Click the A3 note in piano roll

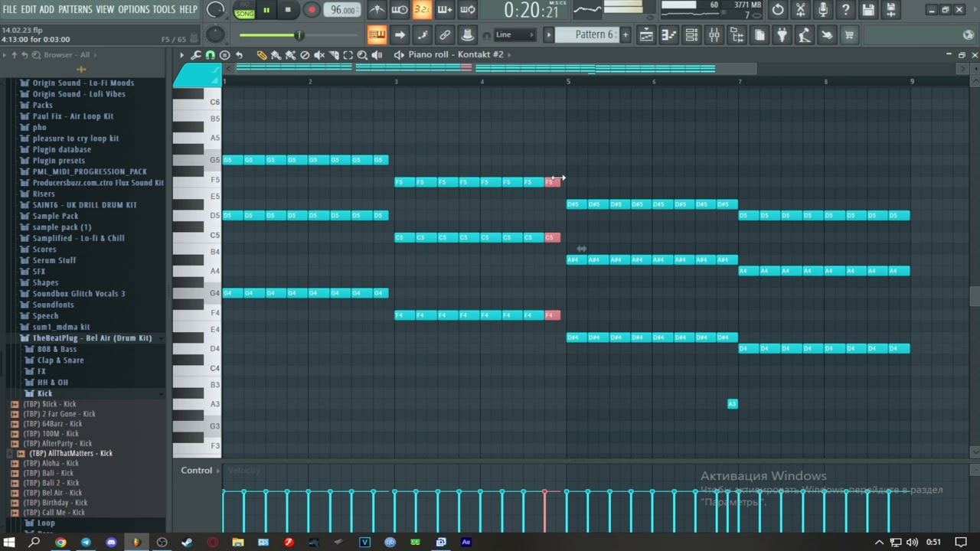[732, 404]
